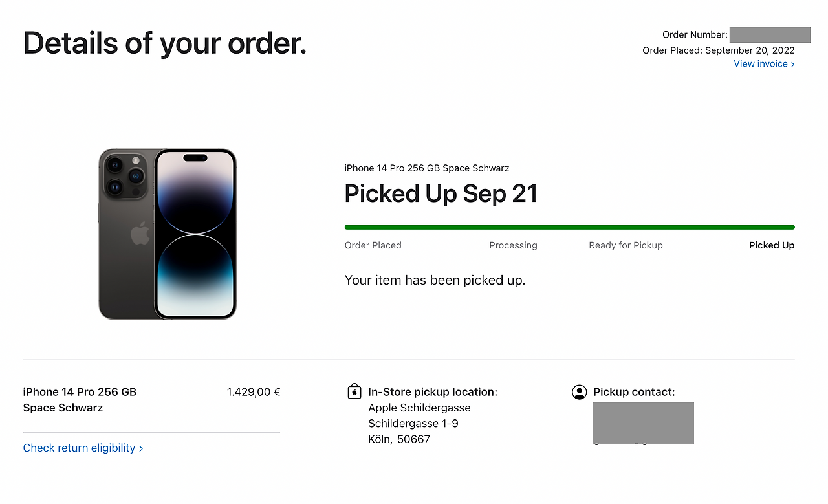Click the iPhone 14 Pro product image
This screenshot has width=828, height=504.
coord(168,234)
